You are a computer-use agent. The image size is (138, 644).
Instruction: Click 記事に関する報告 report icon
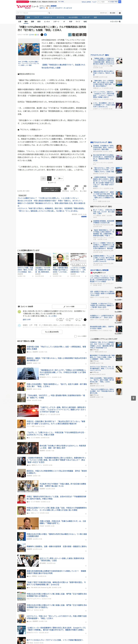tap(23, 191)
